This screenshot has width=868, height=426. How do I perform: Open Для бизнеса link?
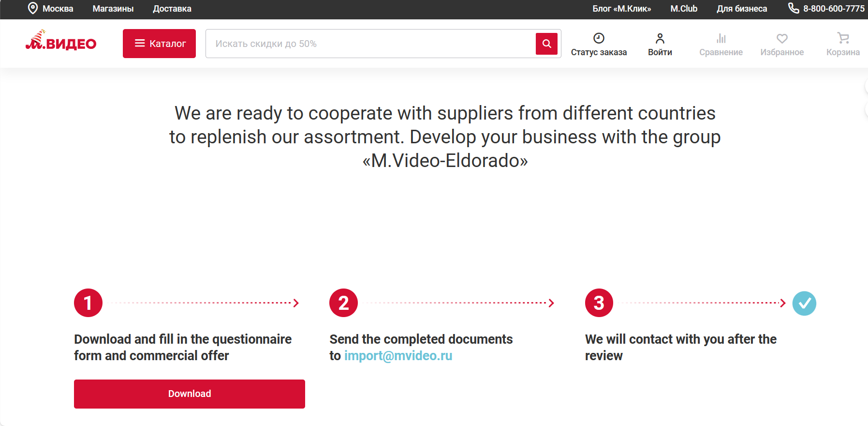pos(742,9)
